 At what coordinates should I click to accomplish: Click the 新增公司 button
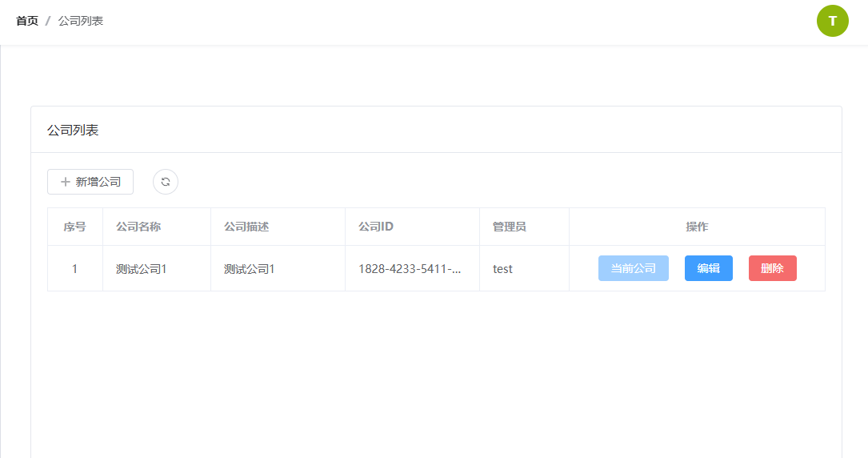pos(90,182)
